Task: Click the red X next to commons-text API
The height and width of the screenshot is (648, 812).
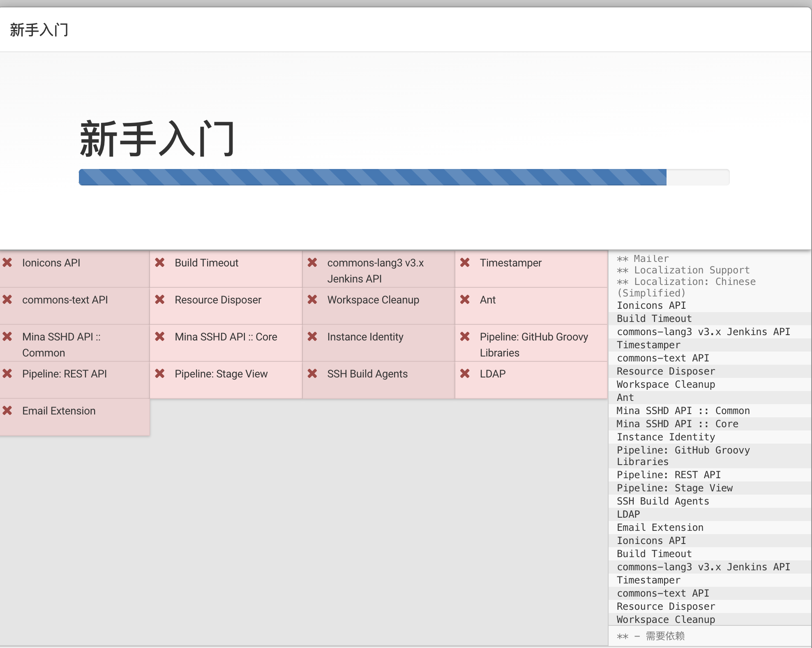Action: pos(7,299)
